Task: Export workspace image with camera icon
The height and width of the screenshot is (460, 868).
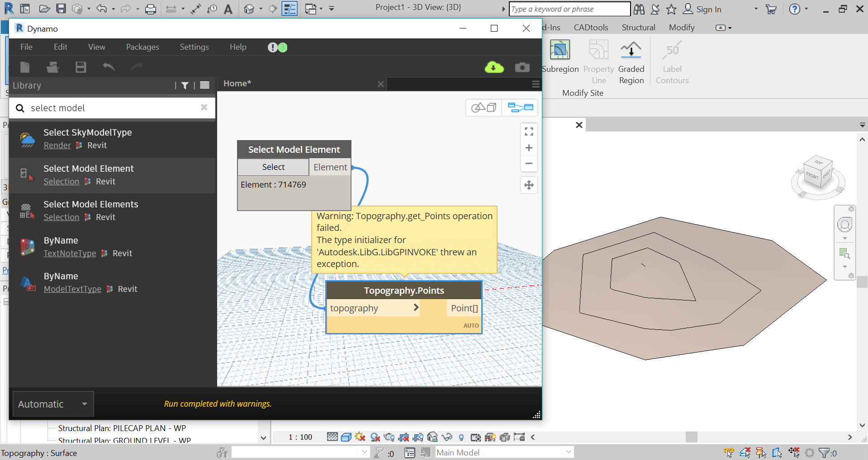Action: [x=522, y=67]
